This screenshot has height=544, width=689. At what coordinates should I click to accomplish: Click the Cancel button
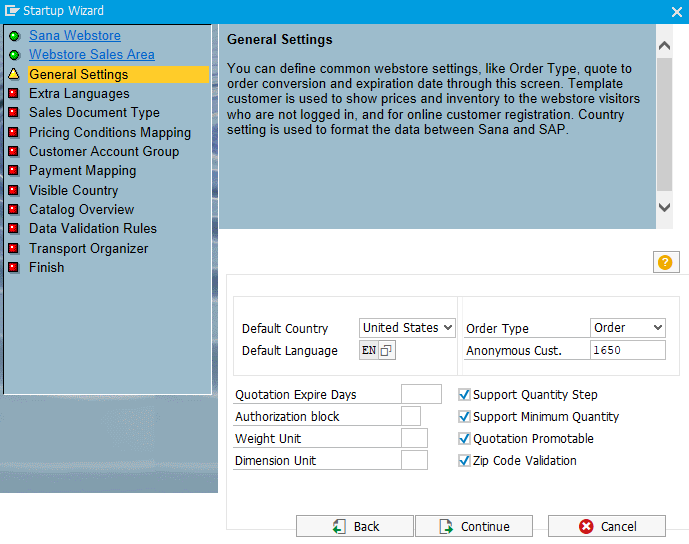606,526
